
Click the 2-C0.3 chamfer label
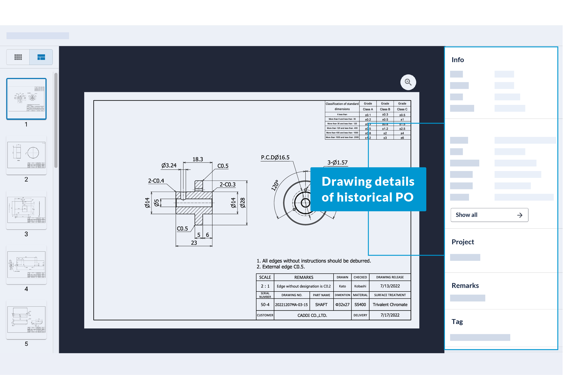(227, 184)
